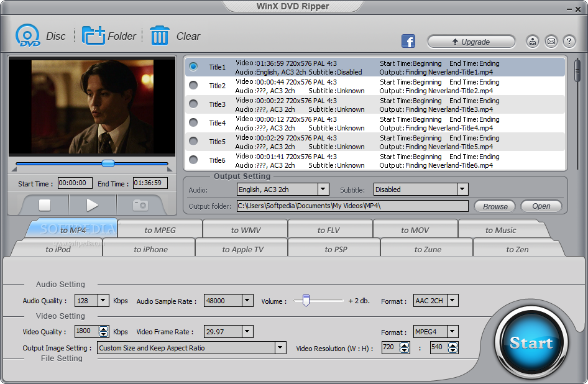Click the Folder import icon

point(93,36)
